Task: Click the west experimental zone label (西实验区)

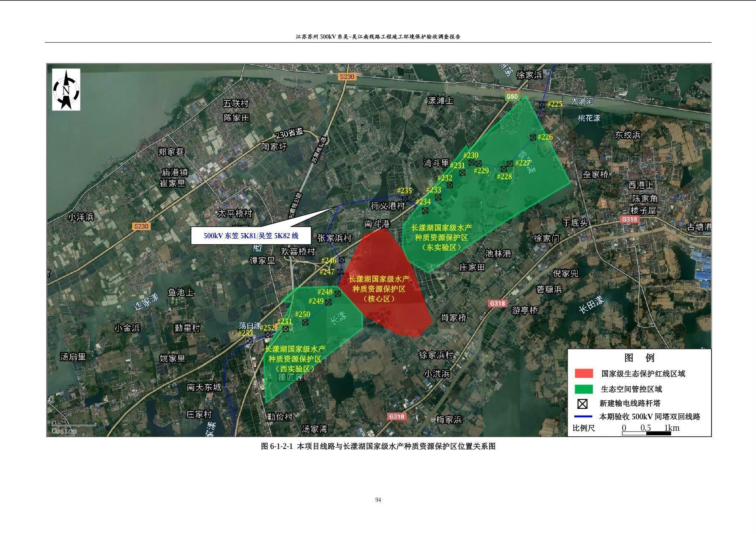Action: coord(295,359)
